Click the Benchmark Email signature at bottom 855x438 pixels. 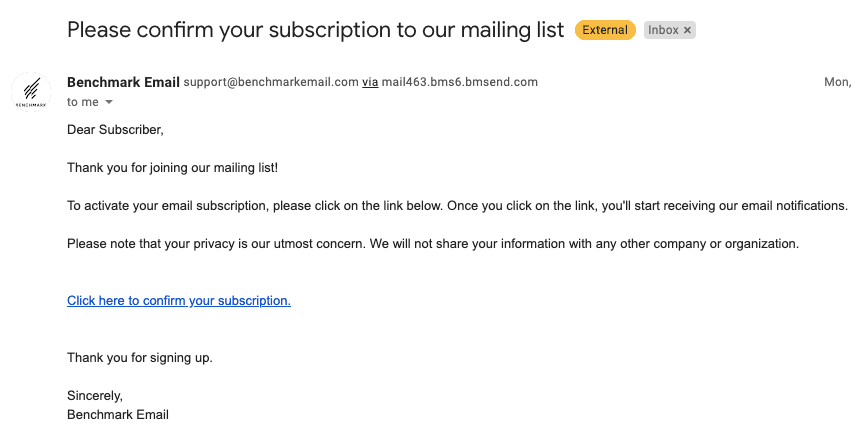(118, 414)
